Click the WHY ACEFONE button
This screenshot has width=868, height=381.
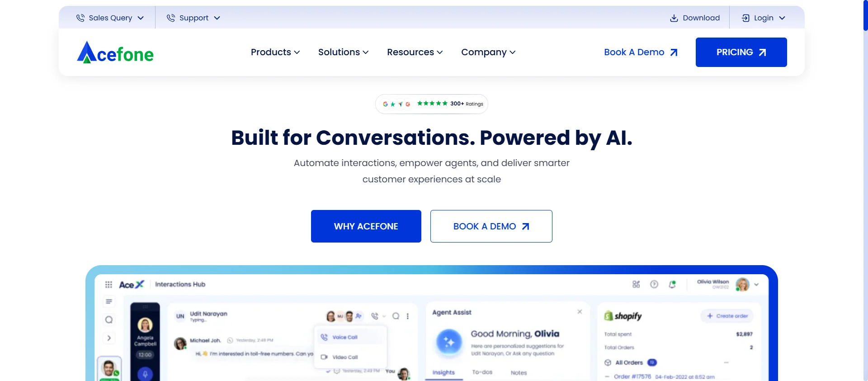tap(366, 226)
